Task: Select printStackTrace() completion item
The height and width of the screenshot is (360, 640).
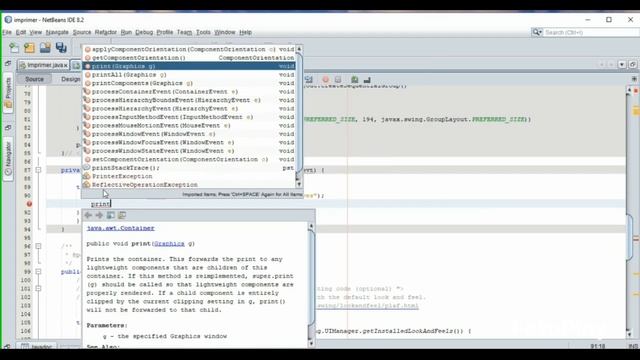Action: pos(189,168)
